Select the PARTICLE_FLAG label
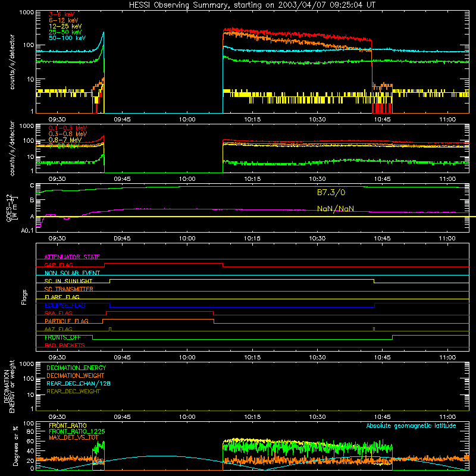 pyautogui.click(x=67, y=321)
